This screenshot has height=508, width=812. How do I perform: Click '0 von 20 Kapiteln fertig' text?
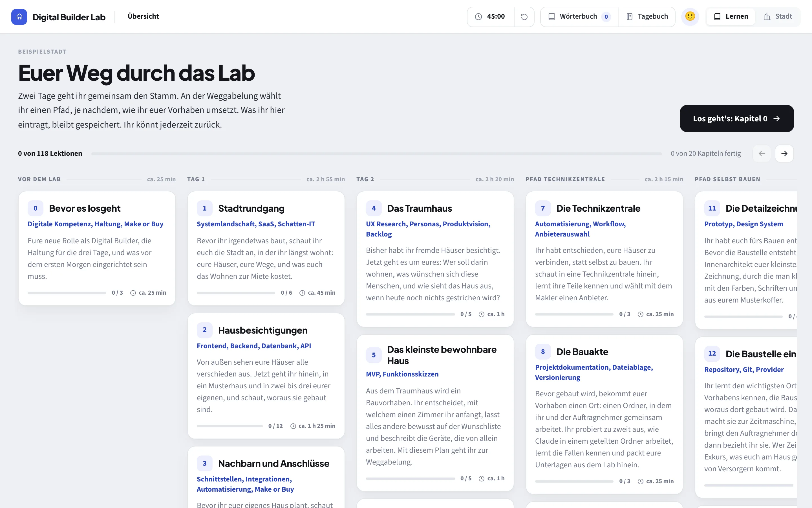pos(706,154)
